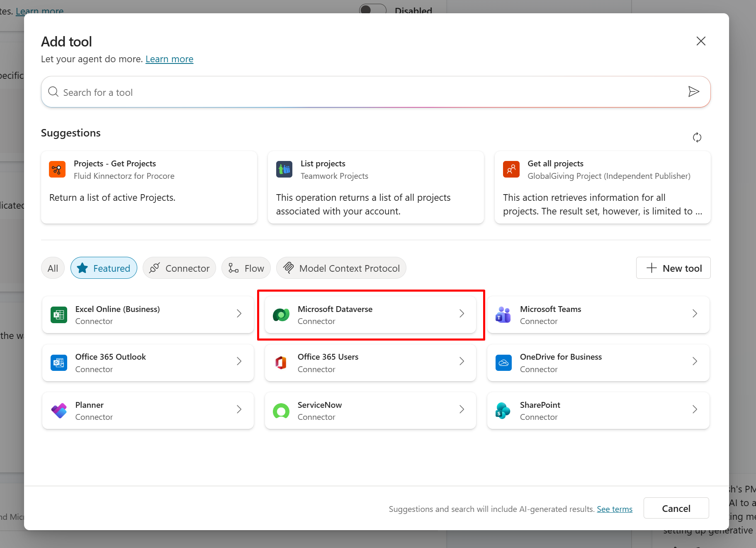Screen dimensions: 756x548
Task: Expand ServiceNow connector chevron
Action: 462,409
